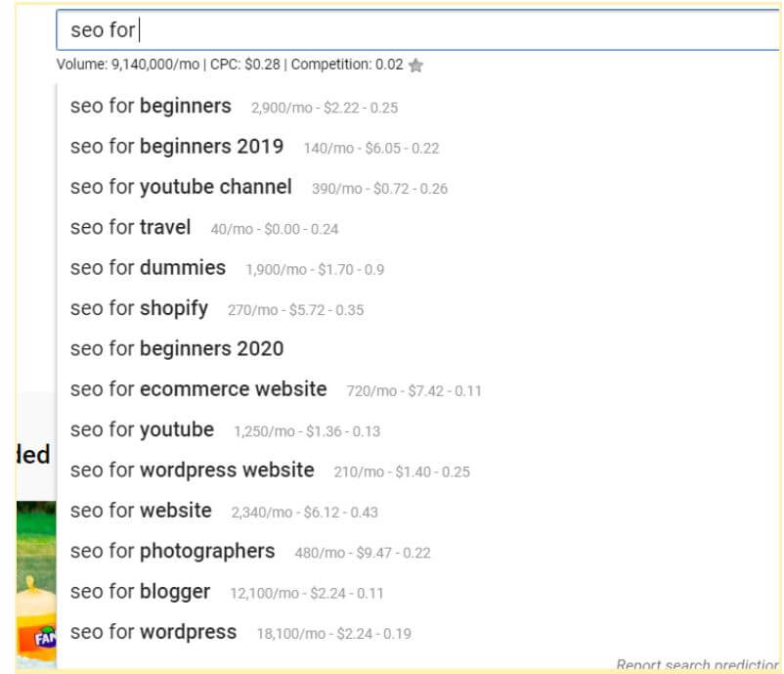Viewport: 784px width, 674px height.
Task: Choose 'seo for shopify' from autocomplete
Action: (138, 308)
